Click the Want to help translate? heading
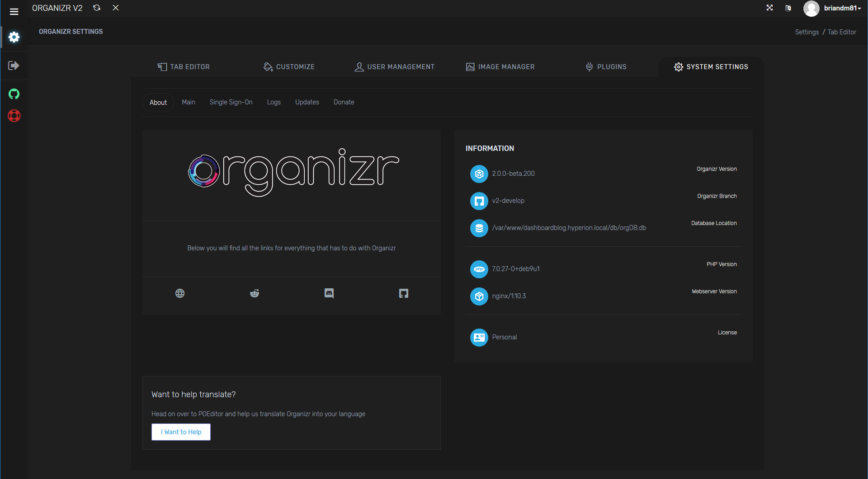Viewport: 868px width, 479px height. [x=193, y=394]
